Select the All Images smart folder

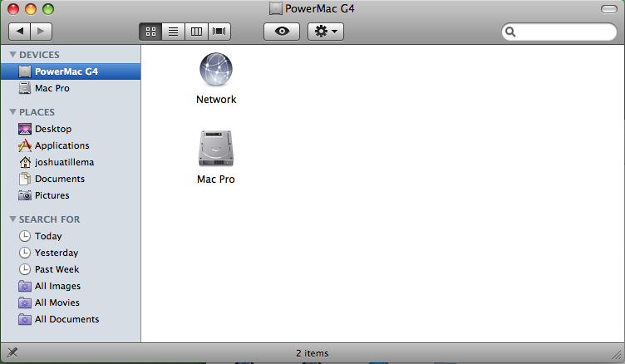(71, 286)
